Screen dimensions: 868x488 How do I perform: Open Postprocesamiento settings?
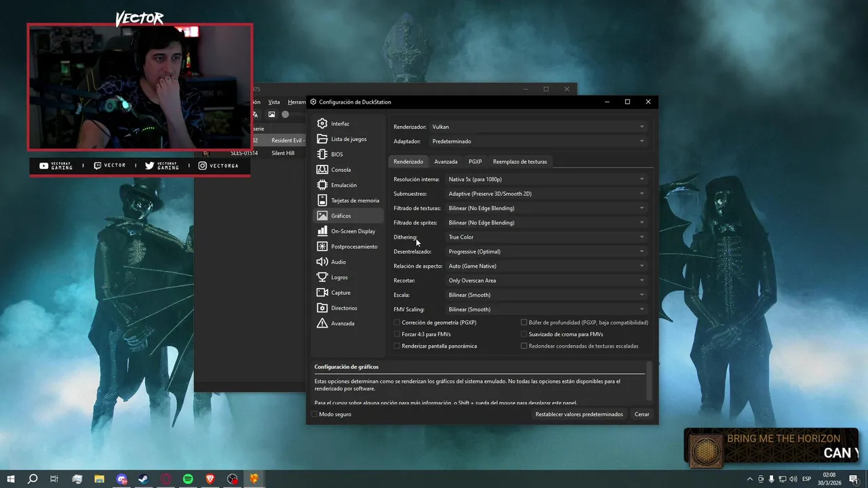(x=349, y=247)
